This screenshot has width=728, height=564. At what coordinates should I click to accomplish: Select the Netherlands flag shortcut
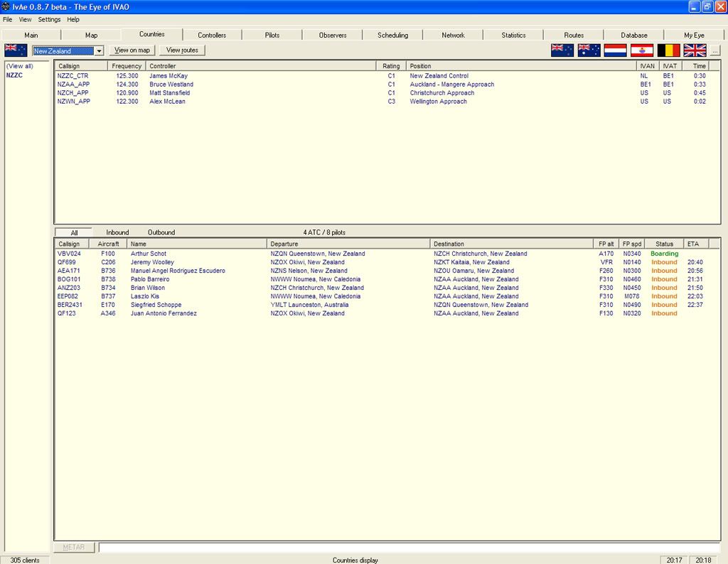[x=615, y=50]
